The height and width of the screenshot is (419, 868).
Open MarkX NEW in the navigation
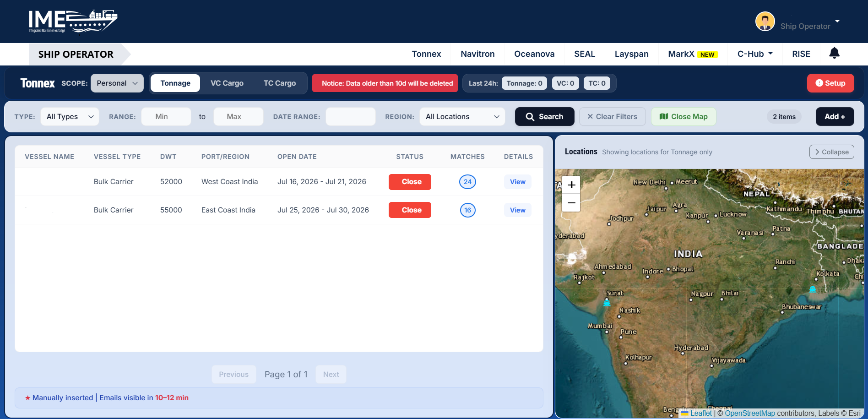click(x=693, y=54)
